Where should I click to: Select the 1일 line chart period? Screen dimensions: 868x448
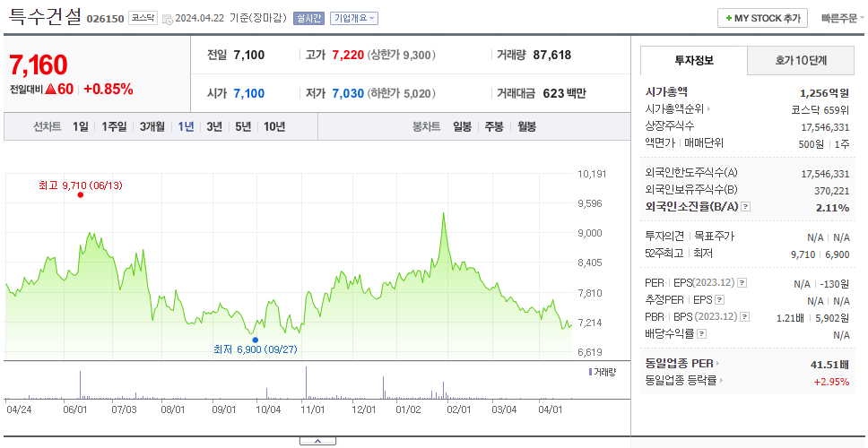click(x=81, y=126)
